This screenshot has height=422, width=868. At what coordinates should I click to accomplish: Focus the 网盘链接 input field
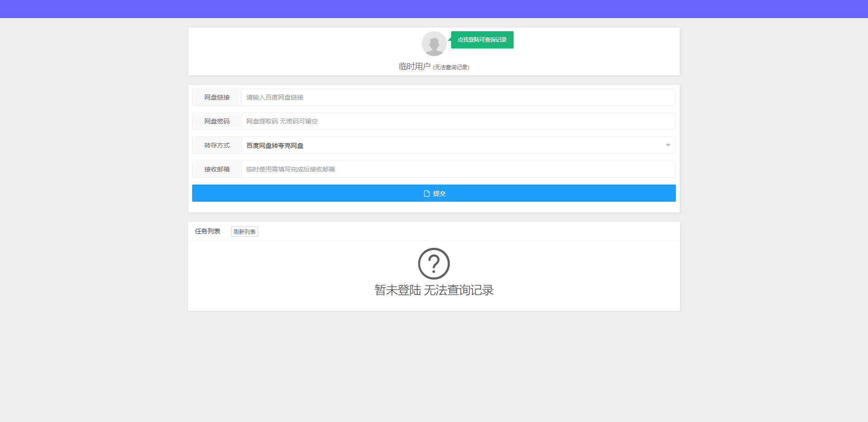point(458,97)
